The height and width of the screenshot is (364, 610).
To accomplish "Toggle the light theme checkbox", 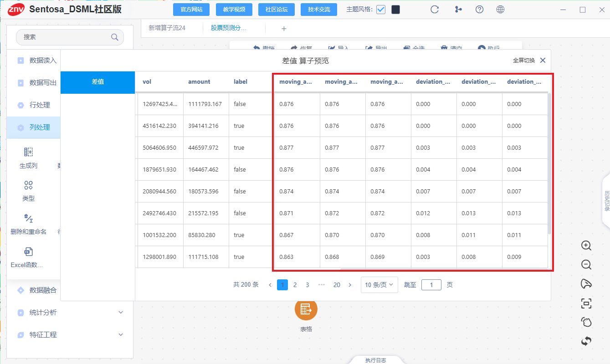I will coord(381,10).
